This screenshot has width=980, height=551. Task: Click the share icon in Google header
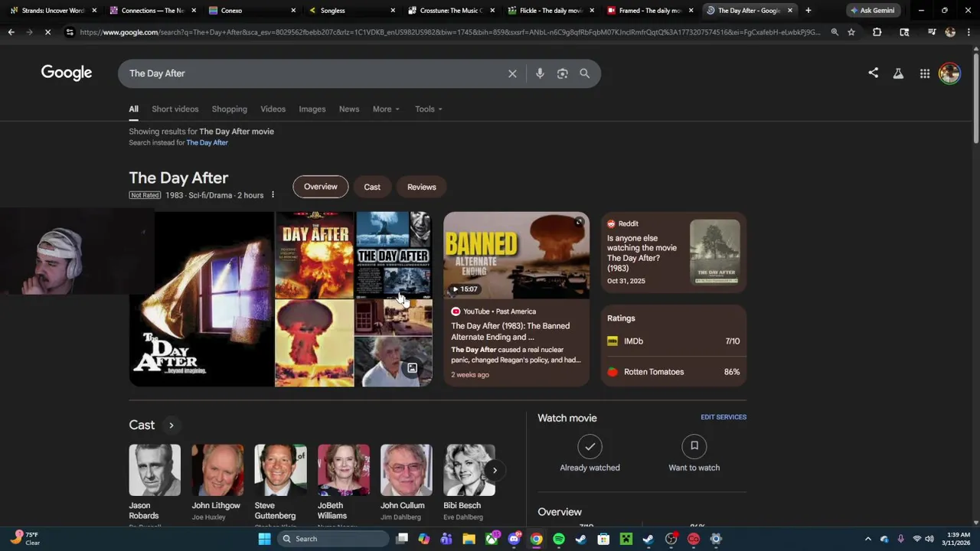pyautogui.click(x=874, y=73)
